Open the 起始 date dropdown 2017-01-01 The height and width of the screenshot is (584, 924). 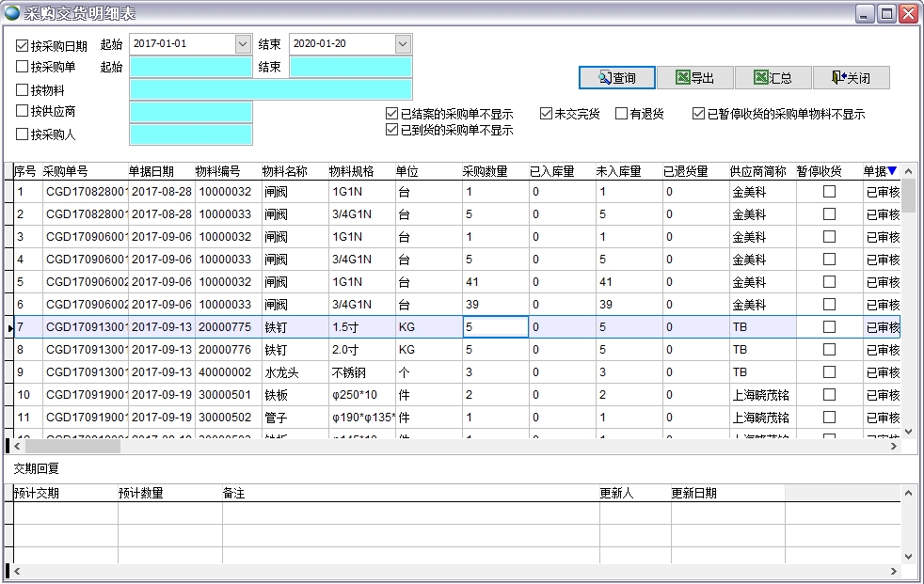pos(243,44)
